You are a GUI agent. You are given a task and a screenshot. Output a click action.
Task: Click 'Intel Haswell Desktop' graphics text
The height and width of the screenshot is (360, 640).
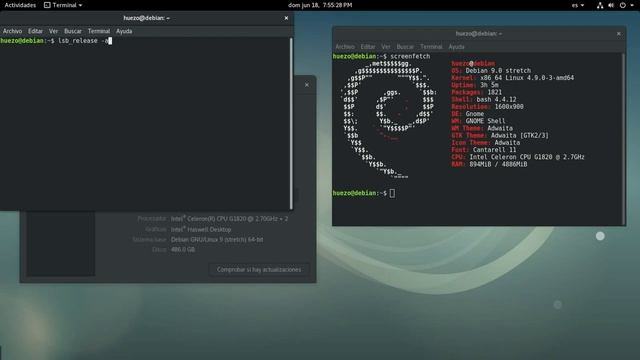[201, 229]
